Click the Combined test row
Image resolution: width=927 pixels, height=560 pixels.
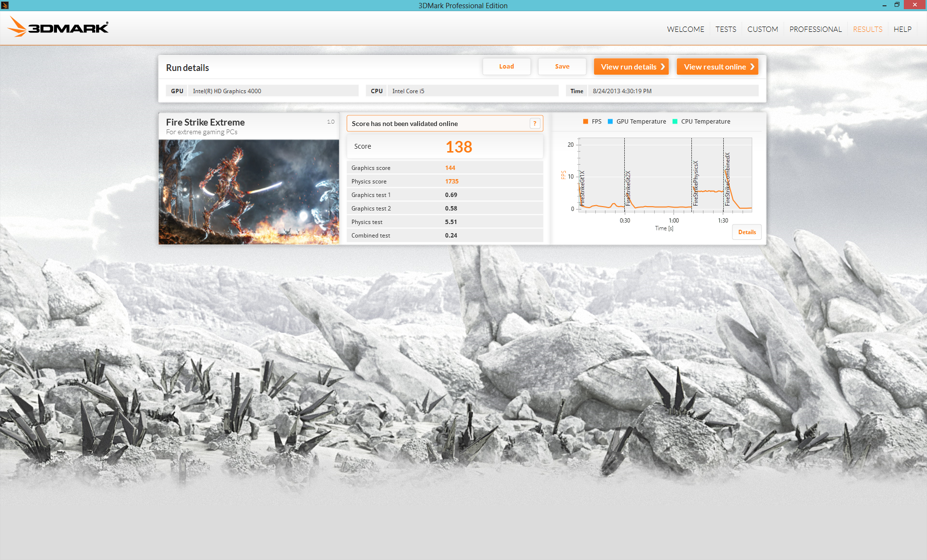click(x=445, y=236)
